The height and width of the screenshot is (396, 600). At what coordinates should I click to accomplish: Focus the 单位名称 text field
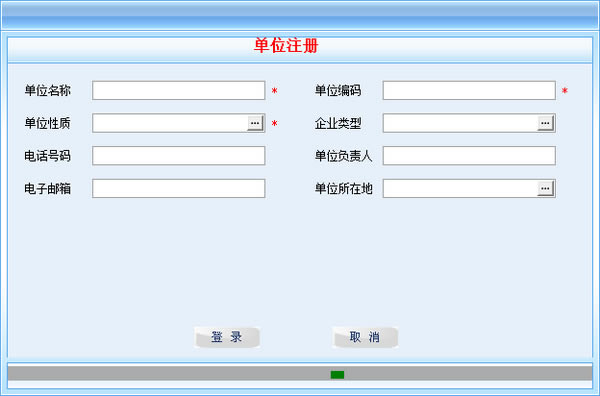tap(179, 90)
